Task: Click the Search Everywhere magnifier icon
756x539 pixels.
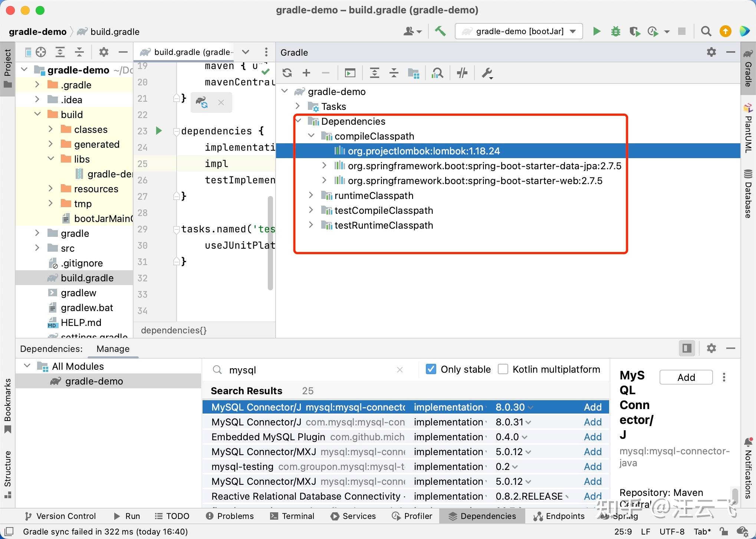Action: tap(706, 32)
